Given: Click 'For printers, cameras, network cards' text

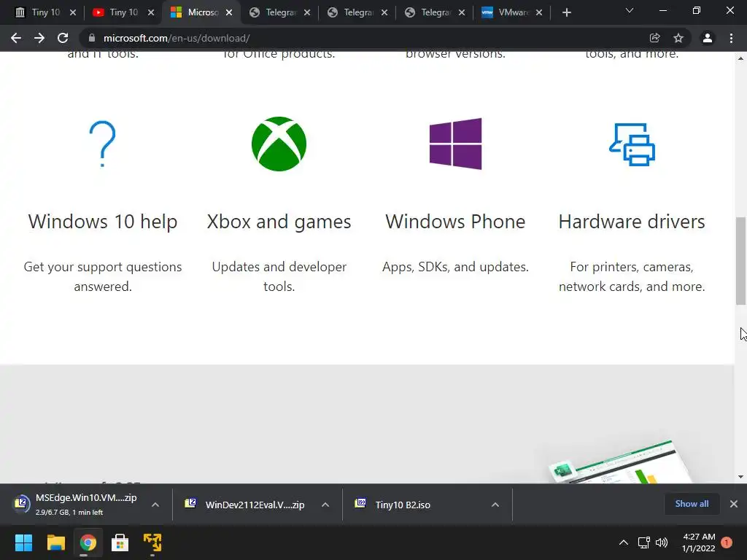Looking at the screenshot, I should point(632,276).
